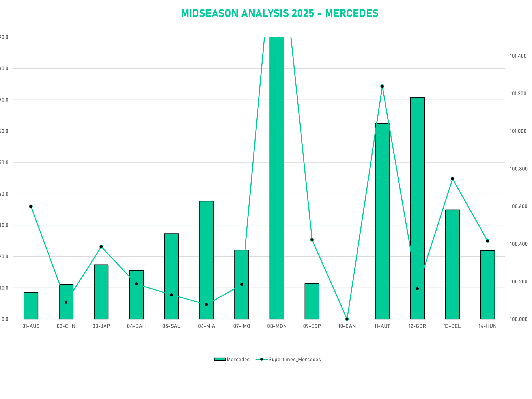This screenshot has height=399, width=532.
Task: Select the 07-IMO axis label
Action: click(x=242, y=326)
